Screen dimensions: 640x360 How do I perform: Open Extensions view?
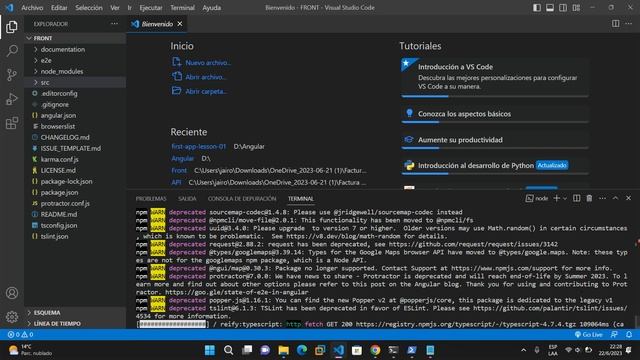click(12, 123)
